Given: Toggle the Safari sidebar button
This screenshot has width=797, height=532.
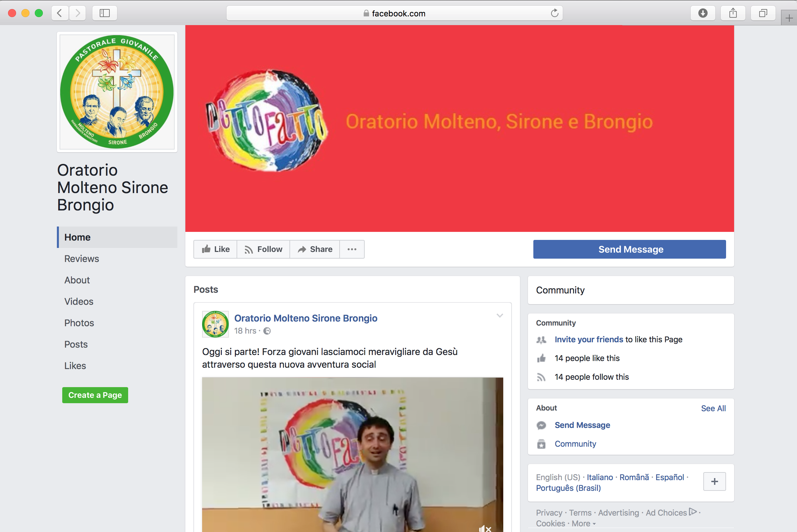Looking at the screenshot, I should coord(104,13).
